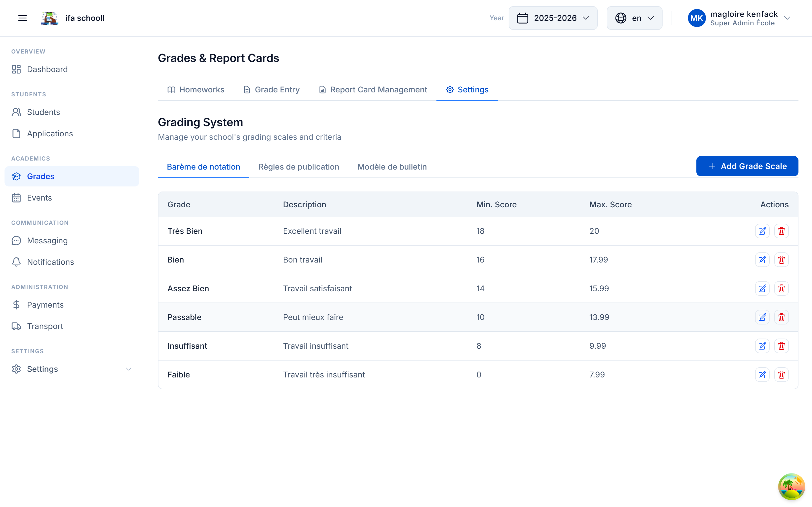Open the 2025-2026 school year dropdown
812x507 pixels.
click(x=553, y=18)
